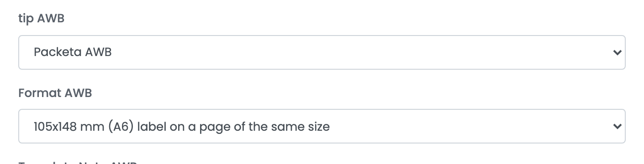Click the 'Format AWB' field label
The image size is (644, 164).
point(55,93)
